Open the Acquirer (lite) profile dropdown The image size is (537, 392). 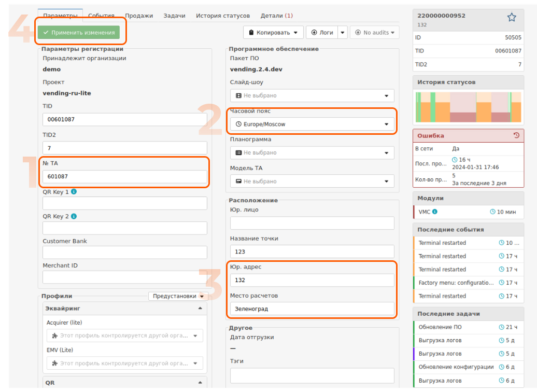(124, 336)
